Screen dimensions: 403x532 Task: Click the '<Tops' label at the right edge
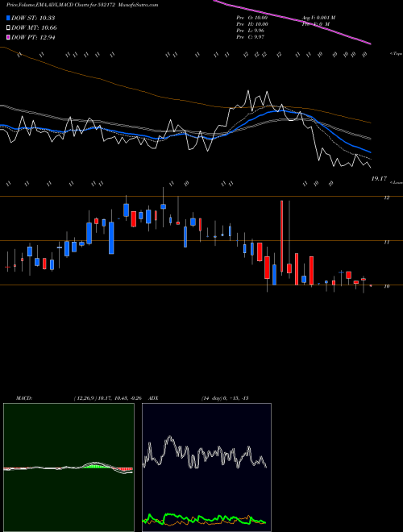[397, 54]
